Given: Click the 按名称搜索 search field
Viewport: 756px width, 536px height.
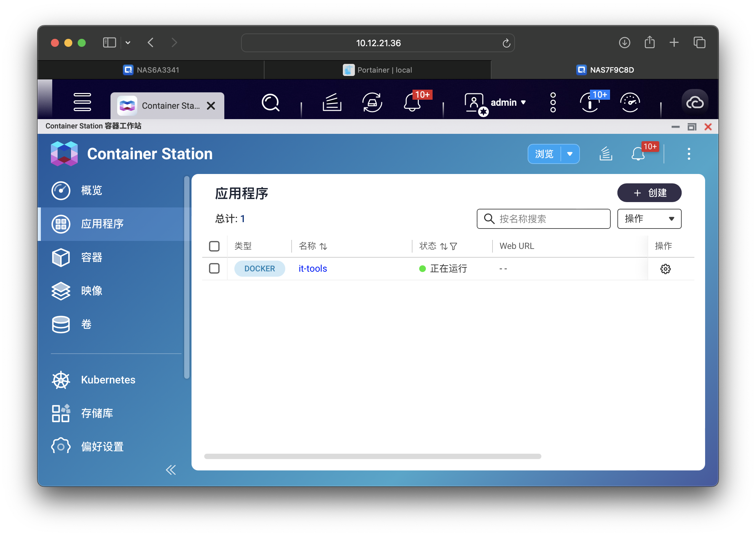Looking at the screenshot, I should [x=543, y=219].
